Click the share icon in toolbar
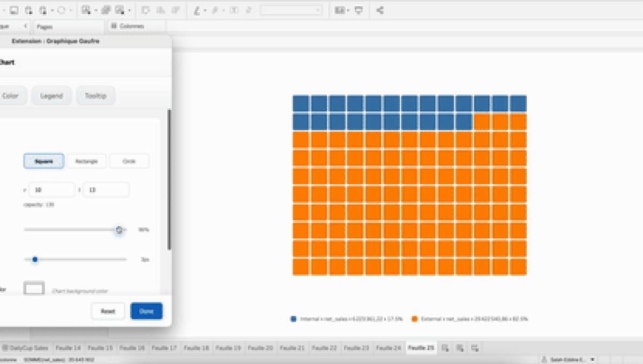This screenshot has height=364, width=643. (380, 10)
